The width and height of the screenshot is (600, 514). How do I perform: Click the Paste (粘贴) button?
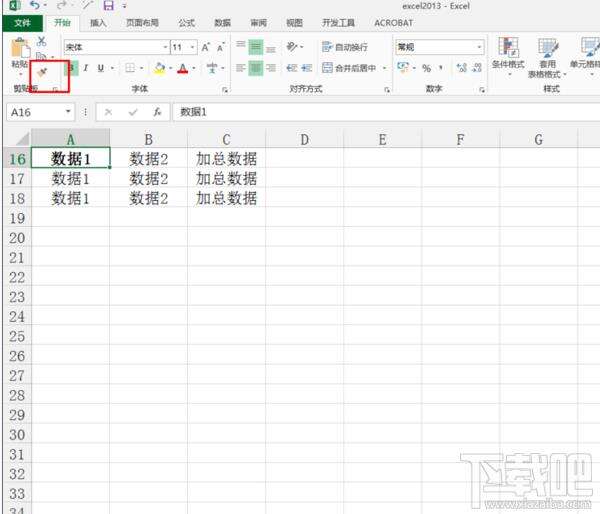click(x=19, y=54)
